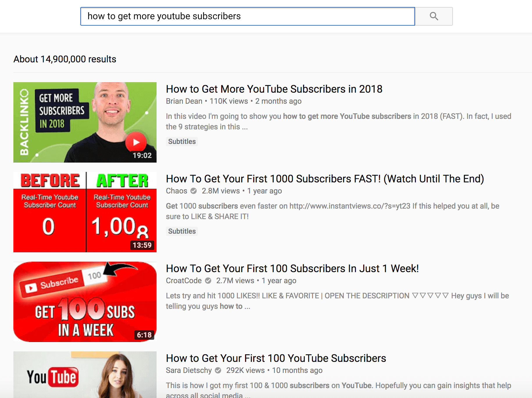Click '110K views' under Brian Dean video

[x=229, y=101]
